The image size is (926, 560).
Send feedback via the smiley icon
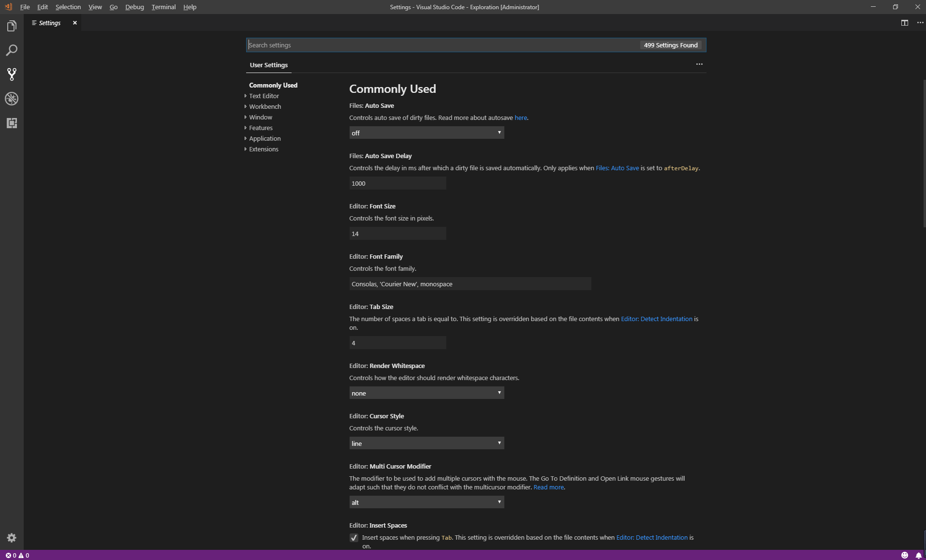904,555
